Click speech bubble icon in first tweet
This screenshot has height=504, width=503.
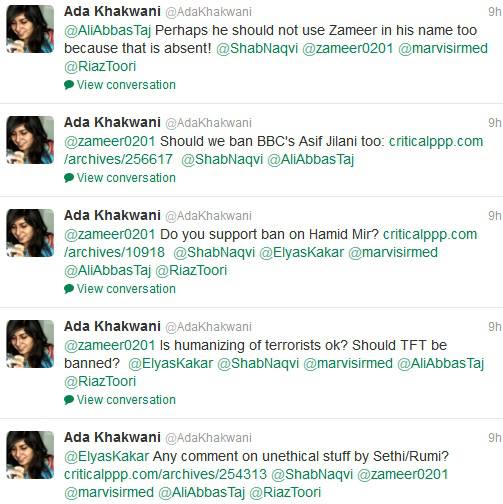[x=69, y=85]
